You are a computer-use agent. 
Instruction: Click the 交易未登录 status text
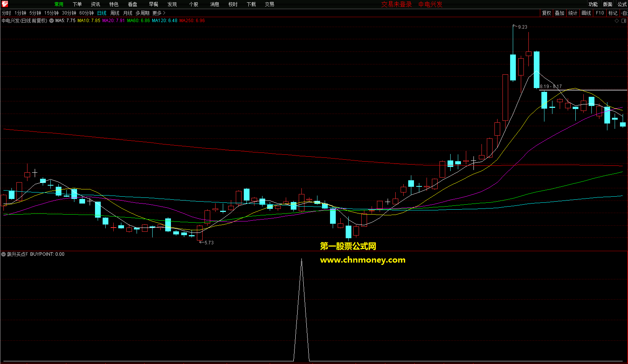pos(396,4)
